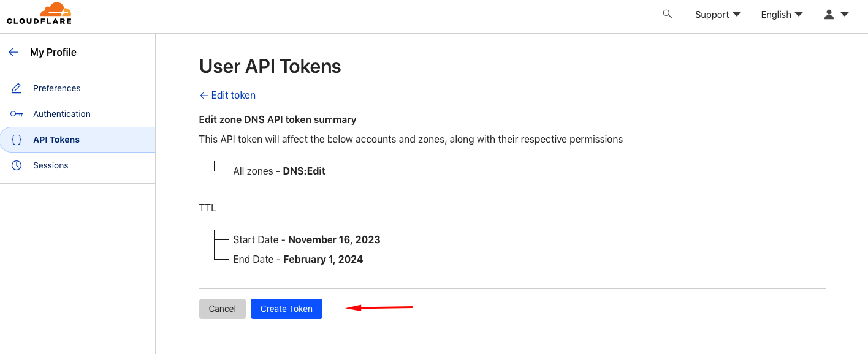Click the user account avatar icon
Viewport: 868px width, 354px height.
[829, 14]
